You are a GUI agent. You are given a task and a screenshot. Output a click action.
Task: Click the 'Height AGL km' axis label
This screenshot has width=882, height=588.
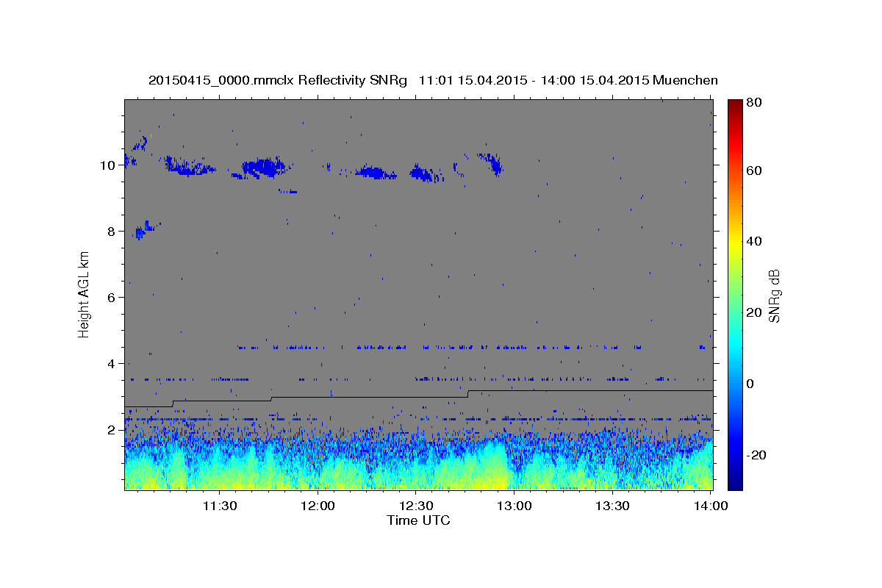(85, 294)
